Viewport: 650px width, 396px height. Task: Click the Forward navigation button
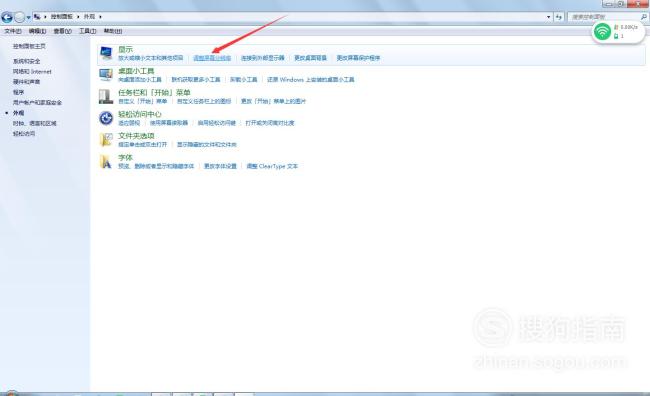click(19, 17)
